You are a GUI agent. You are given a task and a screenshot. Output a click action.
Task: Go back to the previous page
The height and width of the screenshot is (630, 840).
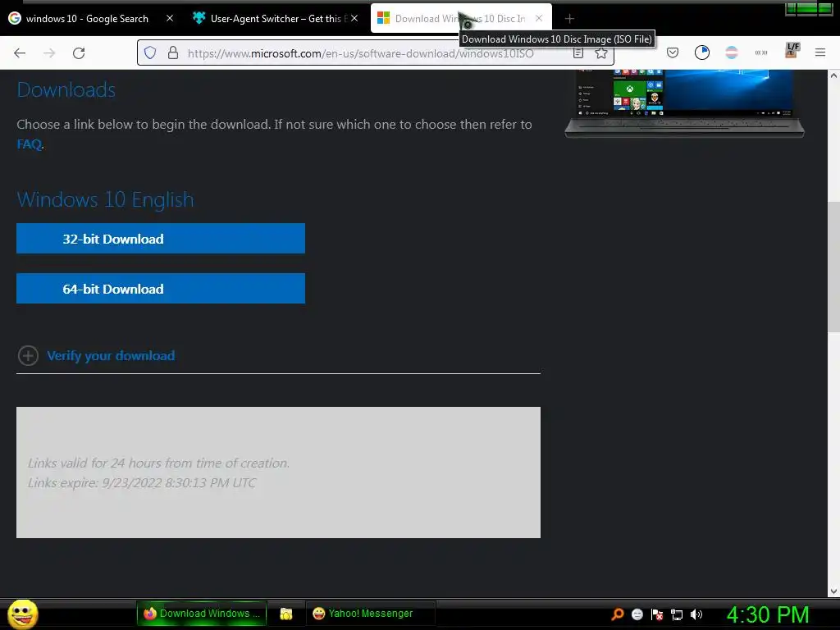[x=20, y=53]
